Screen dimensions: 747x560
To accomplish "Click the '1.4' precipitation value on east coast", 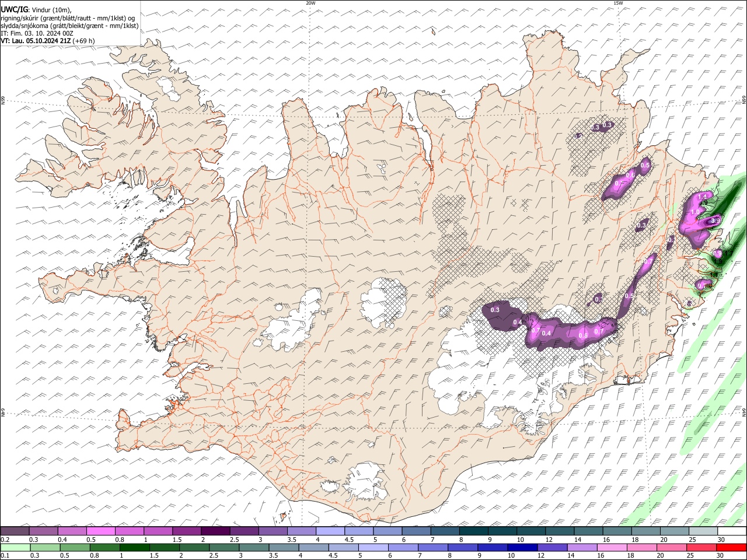I will click(702, 196).
